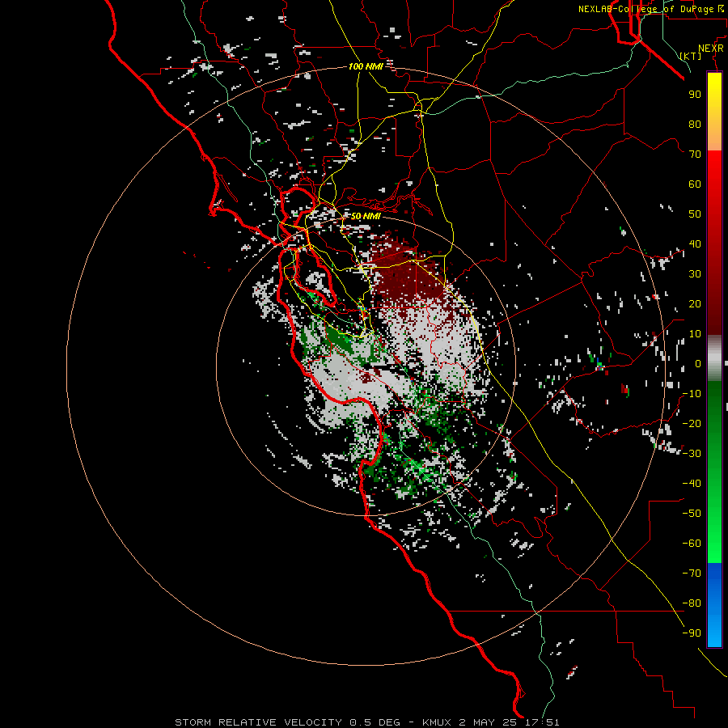Click the -40 value on velocity scale

(x=692, y=484)
